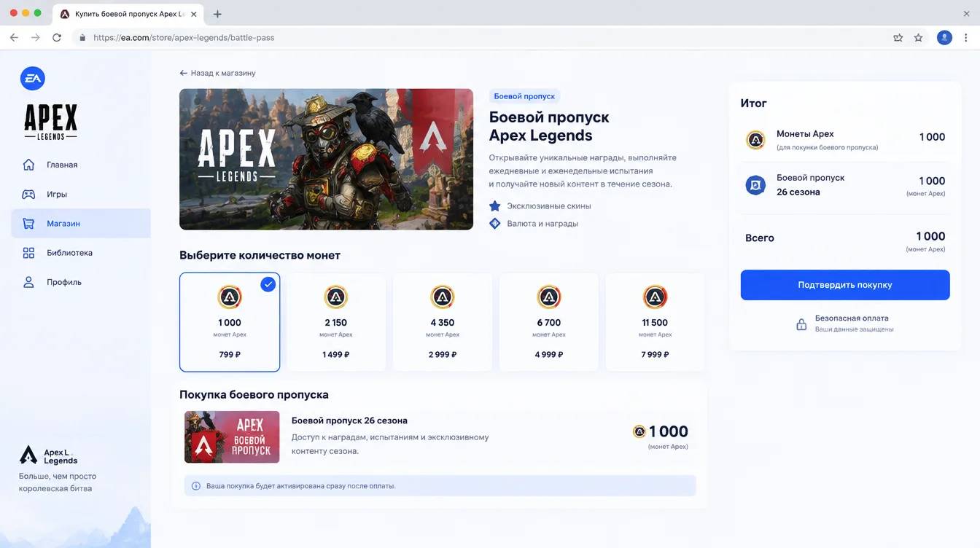Click the Всего total row text
Viewport: 980px width, 548px height.
click(x=759, y=238)
